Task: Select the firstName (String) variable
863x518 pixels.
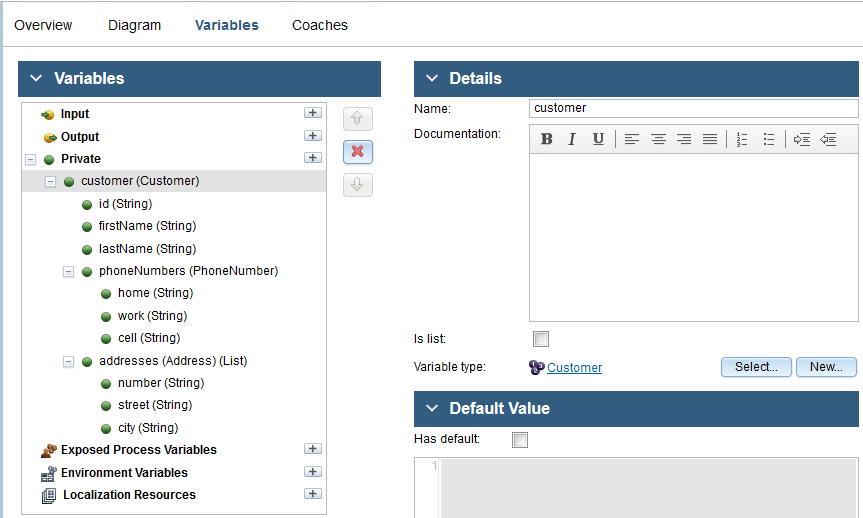Action: [x=147, y=226]
